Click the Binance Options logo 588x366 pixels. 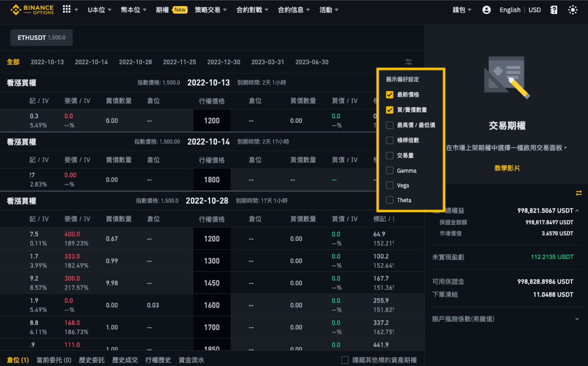(32, 10)
